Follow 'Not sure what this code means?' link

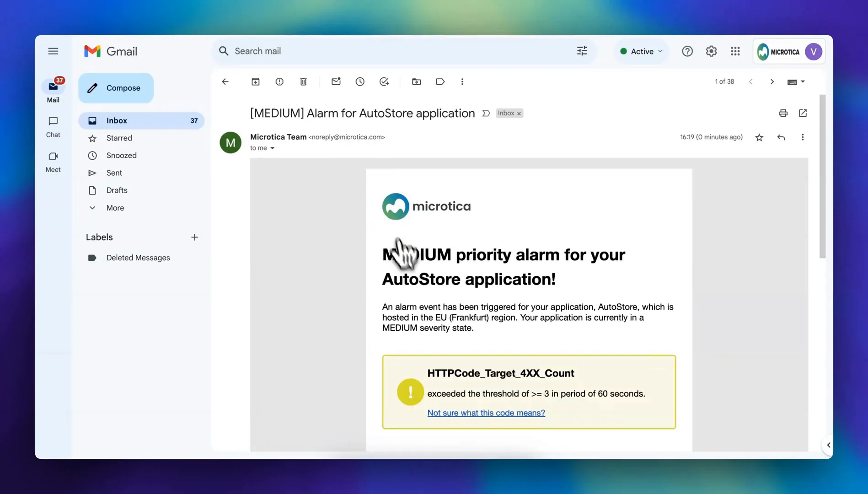pos(486,413)
